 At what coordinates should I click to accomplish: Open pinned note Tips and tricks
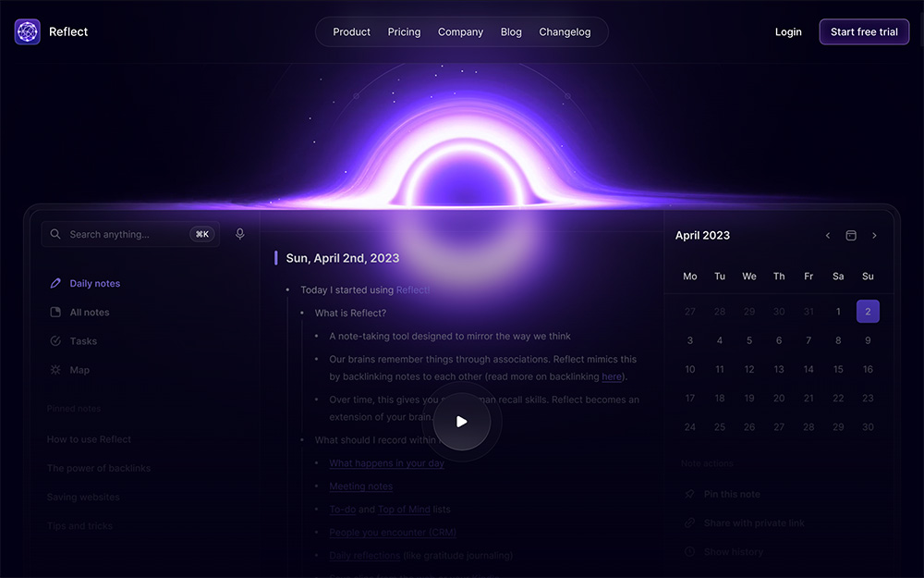click(x=79, y=525)
